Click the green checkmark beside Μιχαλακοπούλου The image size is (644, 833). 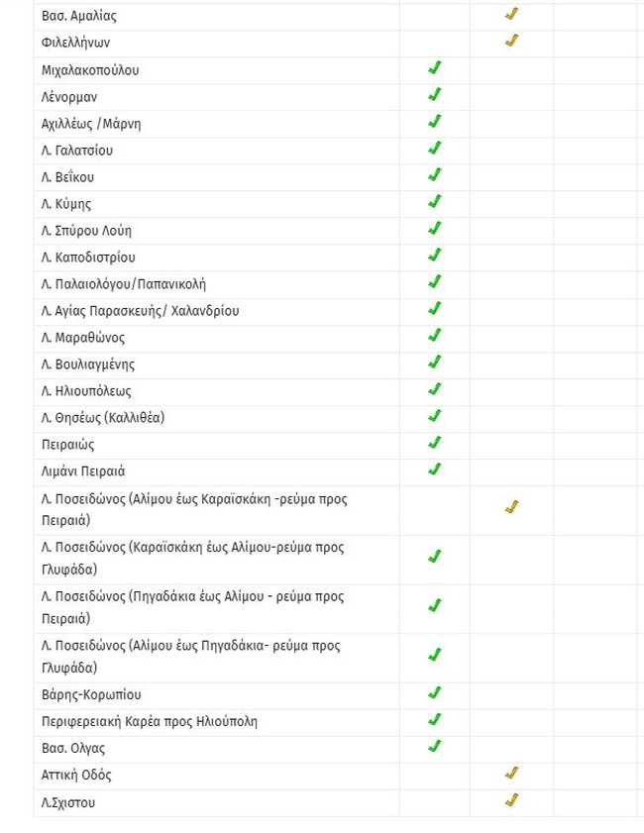[x=434, y=68]
